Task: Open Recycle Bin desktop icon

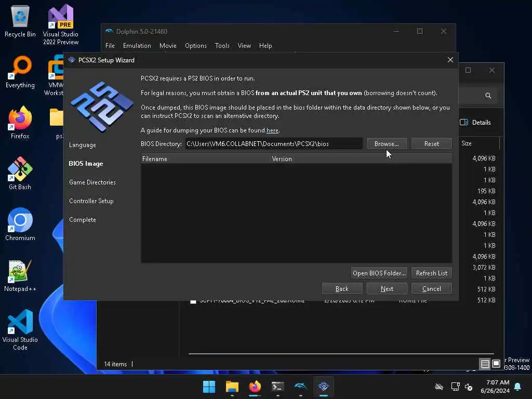Action: click(x=20, y=21)
